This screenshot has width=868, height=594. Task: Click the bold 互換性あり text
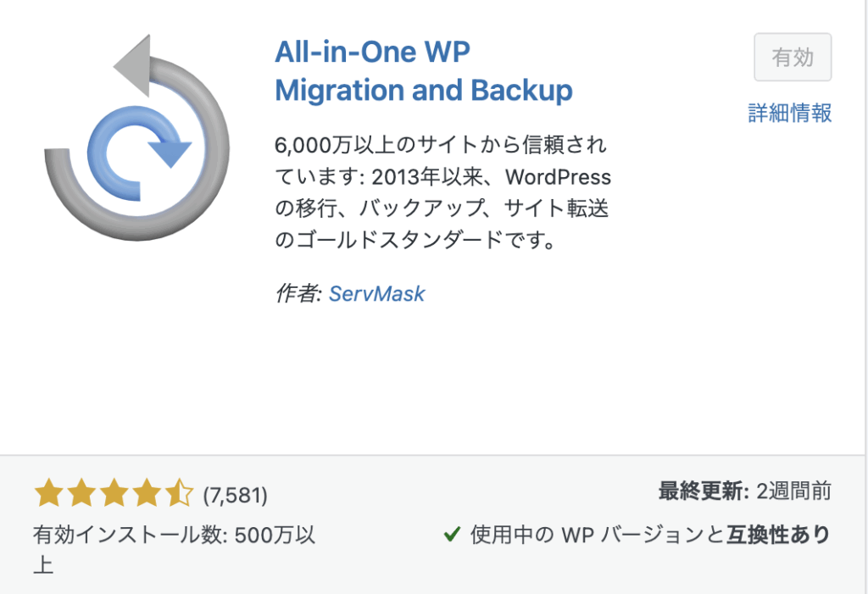point(778,535)
